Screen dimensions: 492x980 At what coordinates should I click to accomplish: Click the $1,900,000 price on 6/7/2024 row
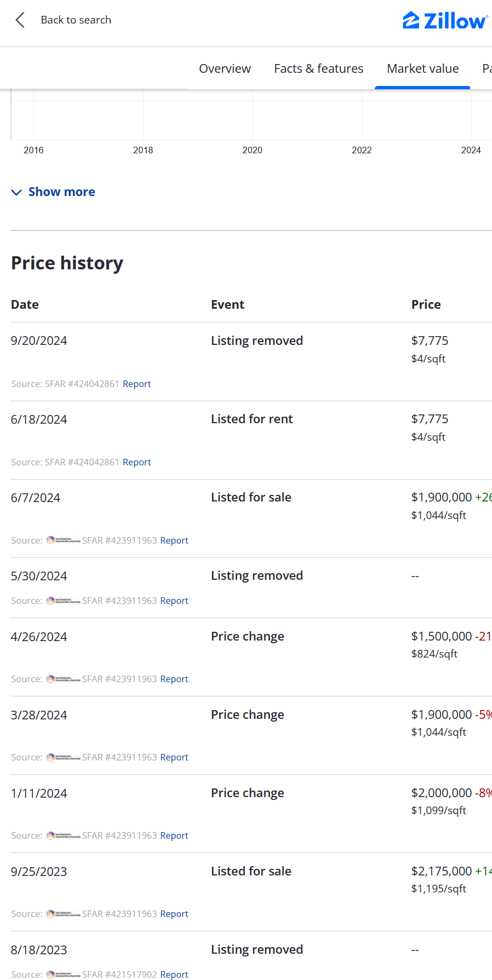click(x=441, y=497)
